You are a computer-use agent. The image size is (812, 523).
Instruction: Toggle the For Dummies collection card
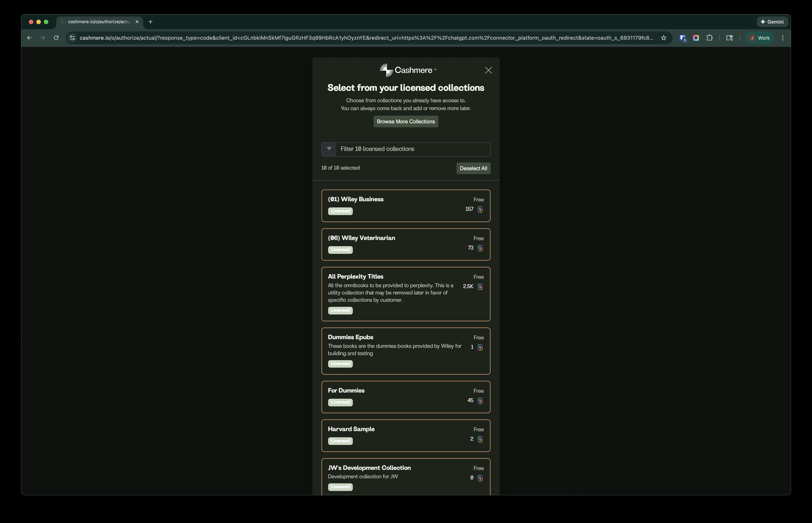click(x=406, y=397)
